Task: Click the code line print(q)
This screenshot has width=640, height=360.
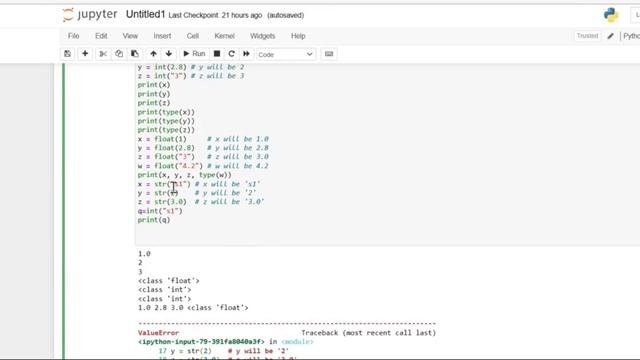Action: (x=154, y=220)
